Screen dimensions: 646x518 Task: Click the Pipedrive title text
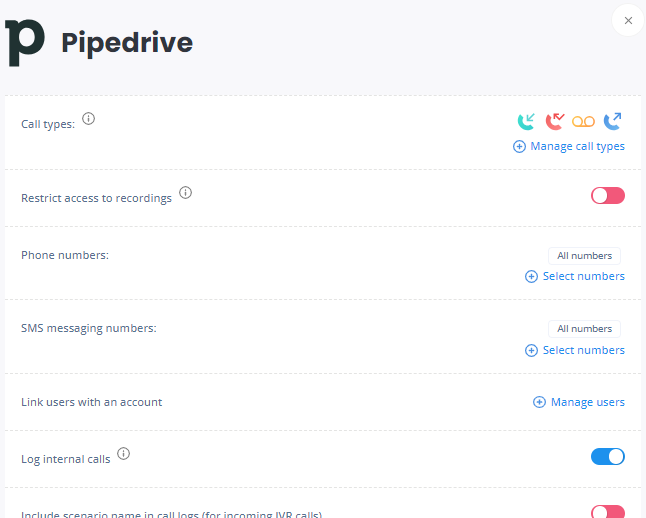127,43
